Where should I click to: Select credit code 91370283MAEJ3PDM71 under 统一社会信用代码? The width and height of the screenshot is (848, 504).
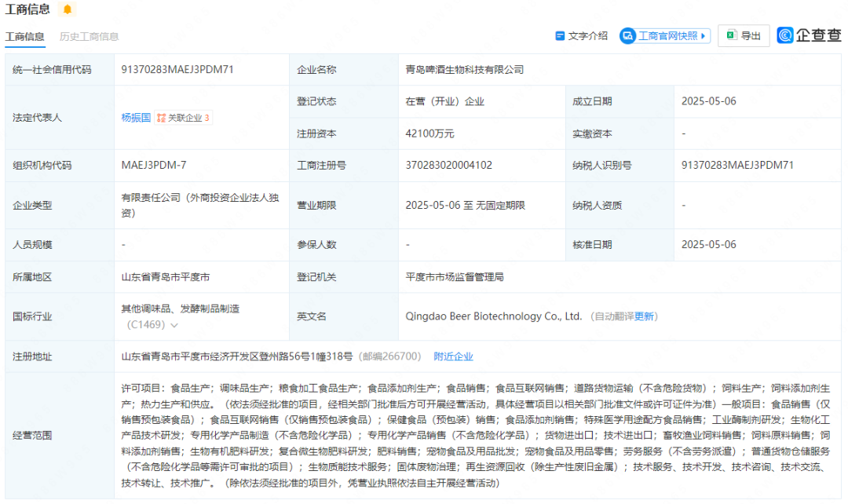tap(177, 69)
